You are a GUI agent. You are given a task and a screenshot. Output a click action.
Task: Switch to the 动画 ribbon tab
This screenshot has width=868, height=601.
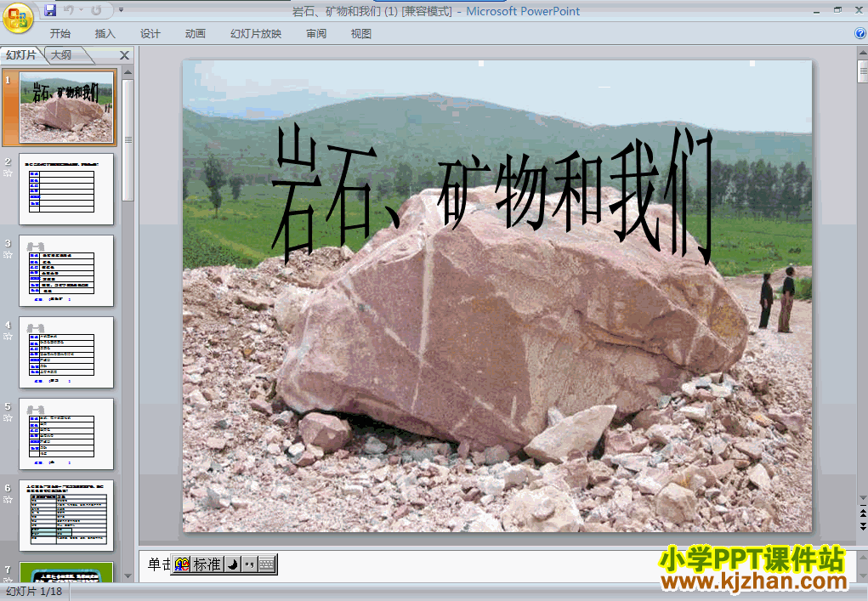195,34
